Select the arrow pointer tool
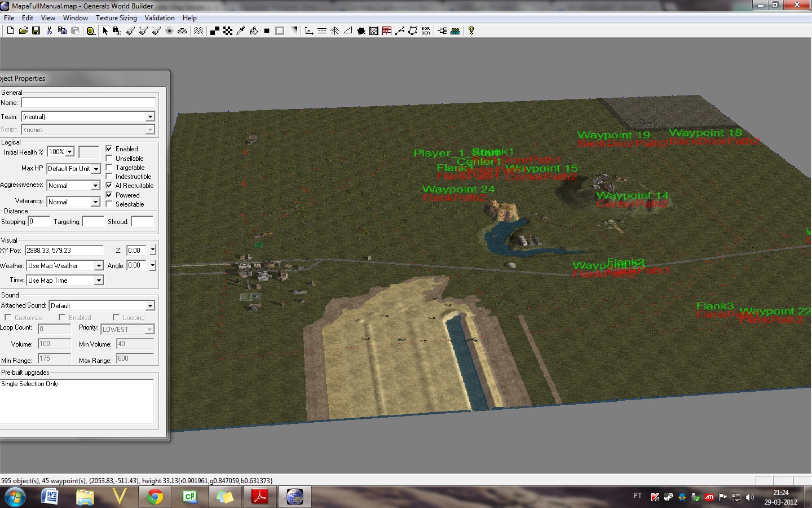This screenshot has height=508, width=812. coord(105,31)
